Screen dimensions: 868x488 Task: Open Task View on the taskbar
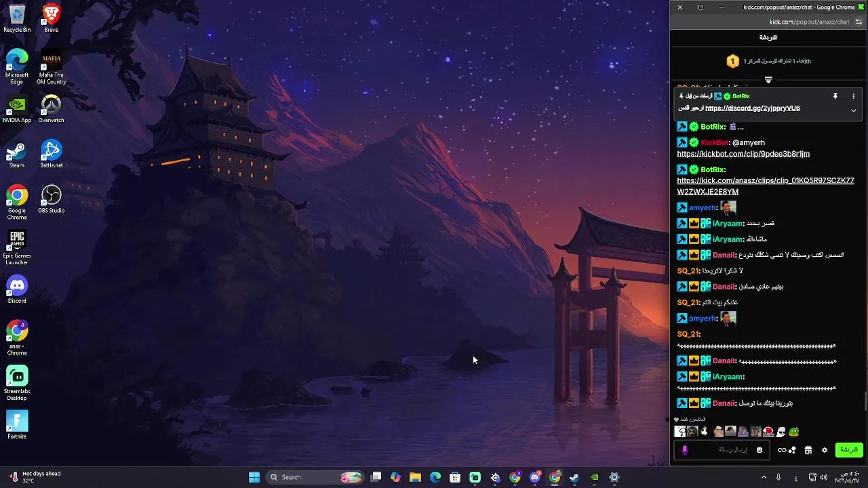376,477
